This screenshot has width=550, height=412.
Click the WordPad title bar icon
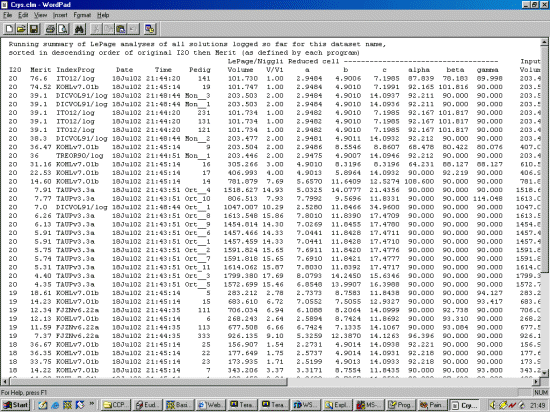tap(5, 5)
